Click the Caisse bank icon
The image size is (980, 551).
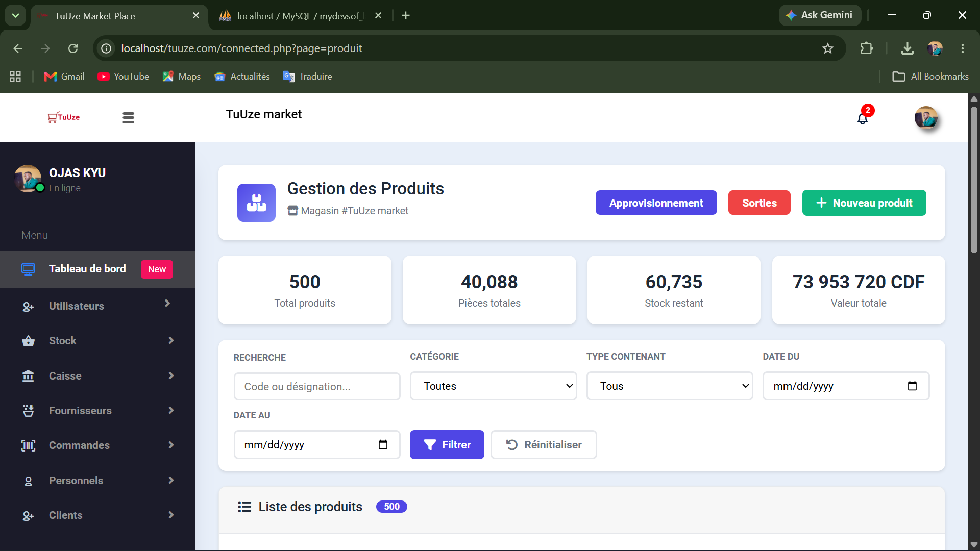tap(28, 376)
